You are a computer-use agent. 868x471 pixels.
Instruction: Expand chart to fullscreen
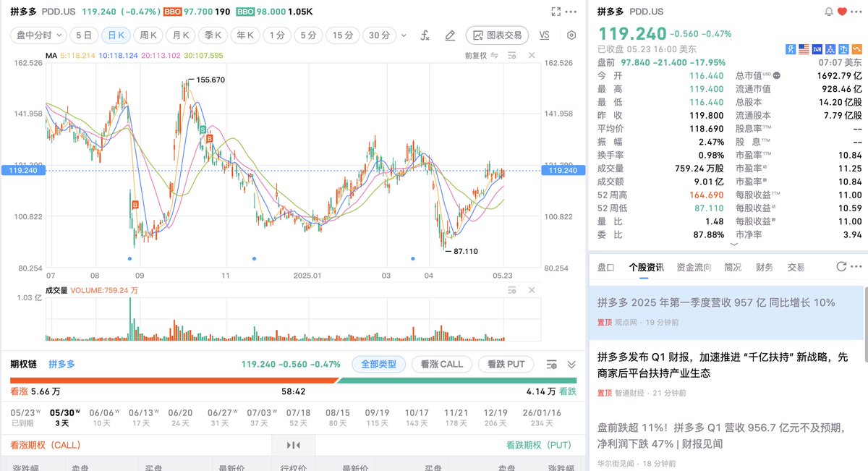(x=556, y=12)
